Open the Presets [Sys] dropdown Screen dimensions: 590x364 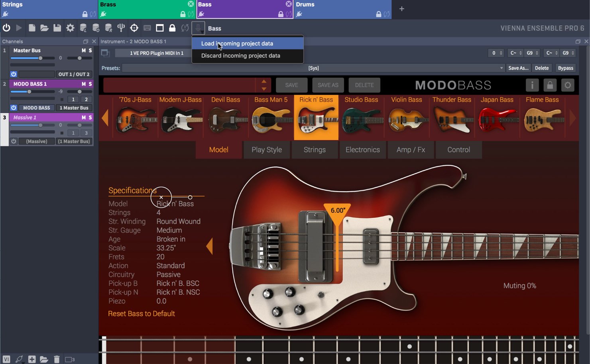tap(313, 68)
